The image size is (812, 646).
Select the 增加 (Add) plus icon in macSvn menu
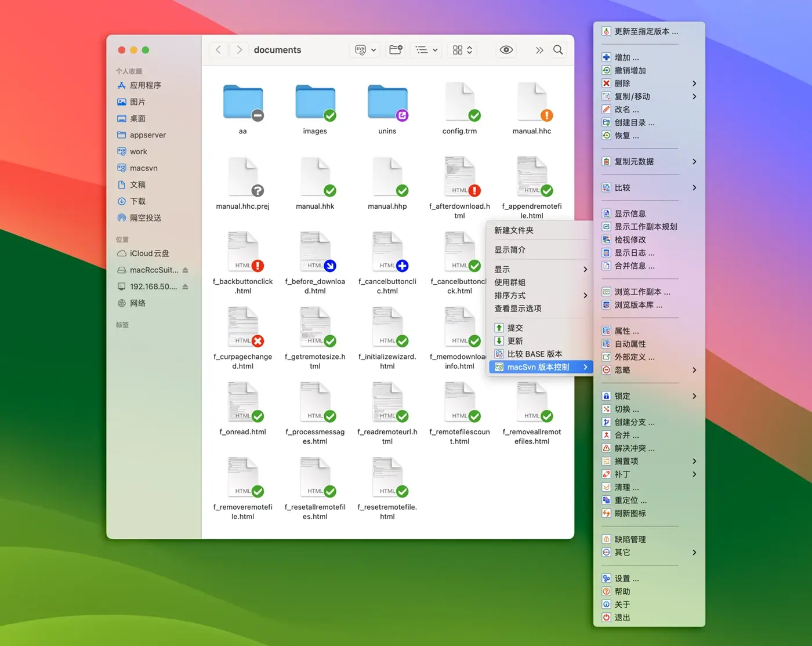(607, 57)
